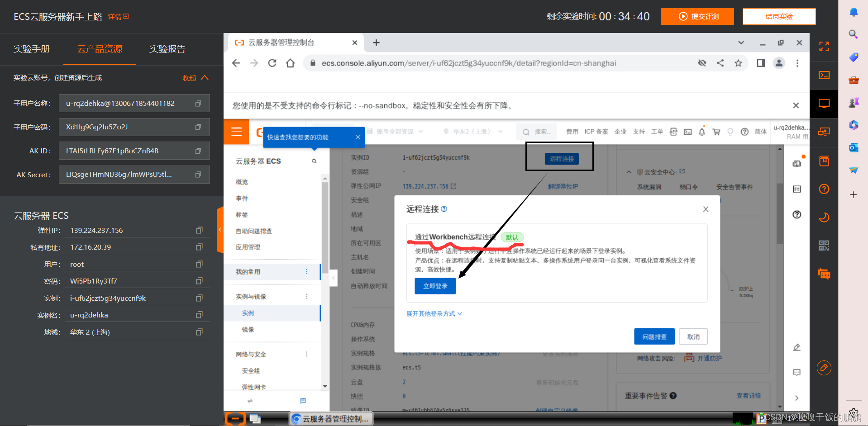The height and width of the screenshot is (426, 868).
Task: Click the 立即登录 button
Action: [435, 286]
